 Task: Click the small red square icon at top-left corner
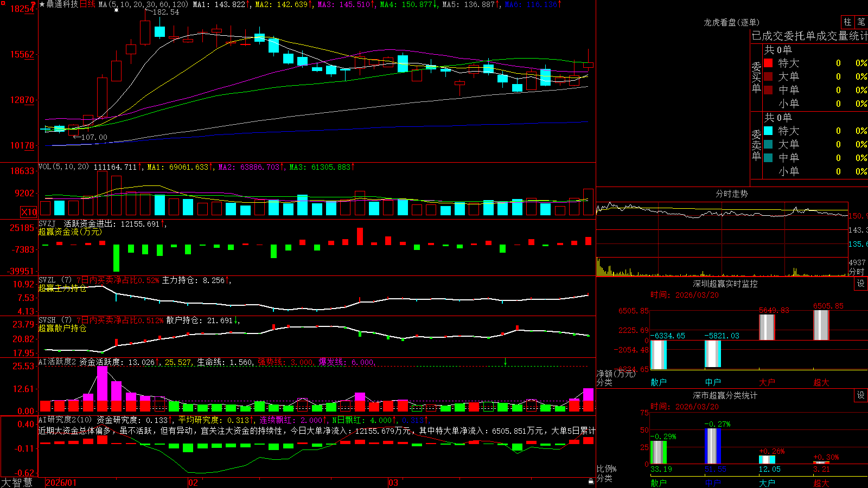click(x=2, y=2)
